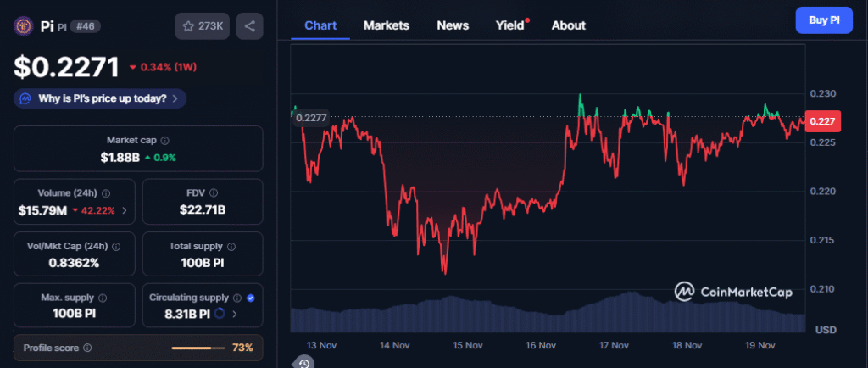This screenshot has height=368, width=868.
Task: Click the circulating supply verified badge
Action: (249, 298)
